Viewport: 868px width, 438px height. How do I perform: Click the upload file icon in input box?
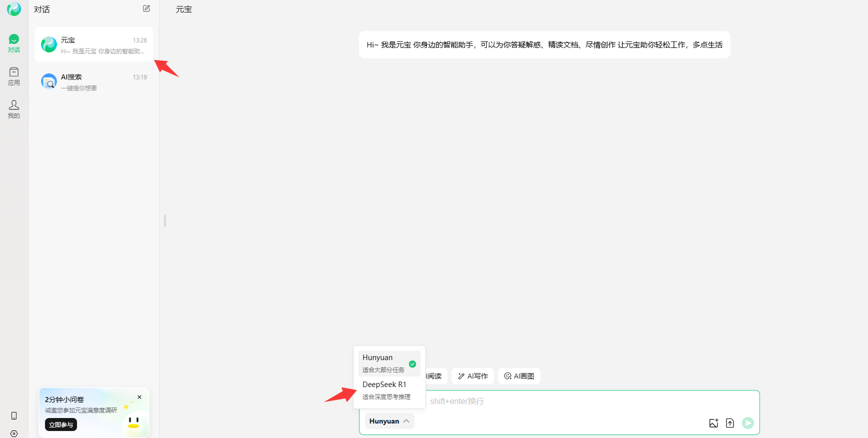730,423
